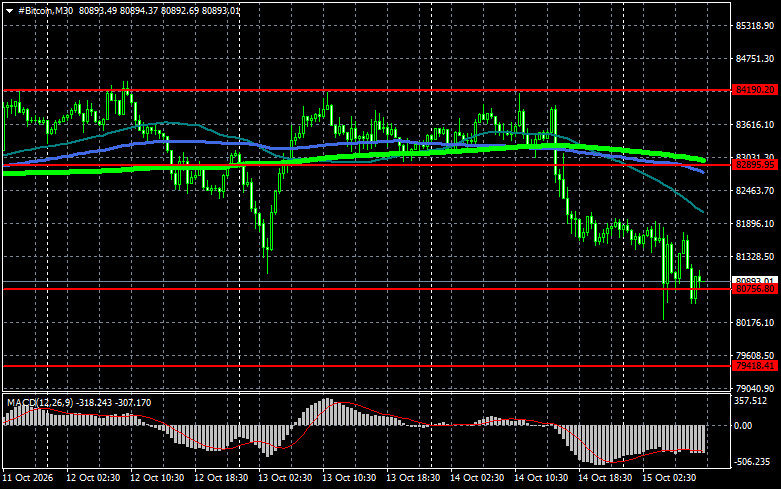781x489 pixels.
Task: Click the red 82895.95 price level label
Action: pyautogui.click(x=755, y=165)
